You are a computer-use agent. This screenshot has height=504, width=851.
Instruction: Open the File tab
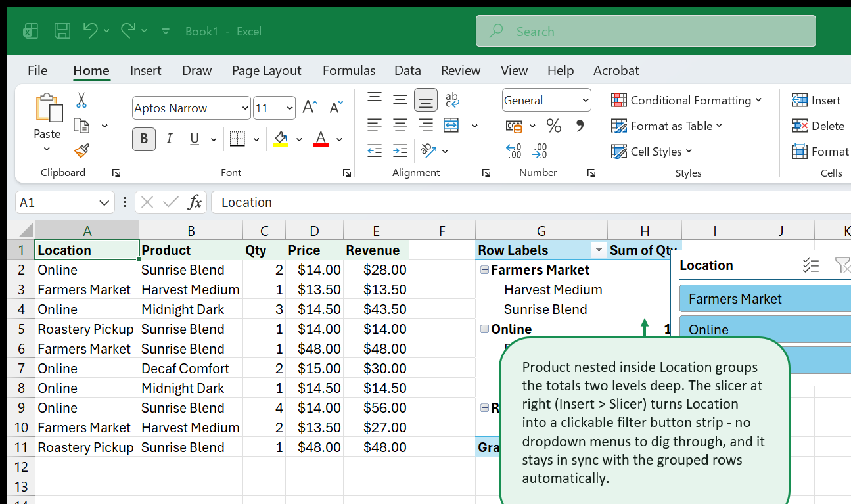37,70
